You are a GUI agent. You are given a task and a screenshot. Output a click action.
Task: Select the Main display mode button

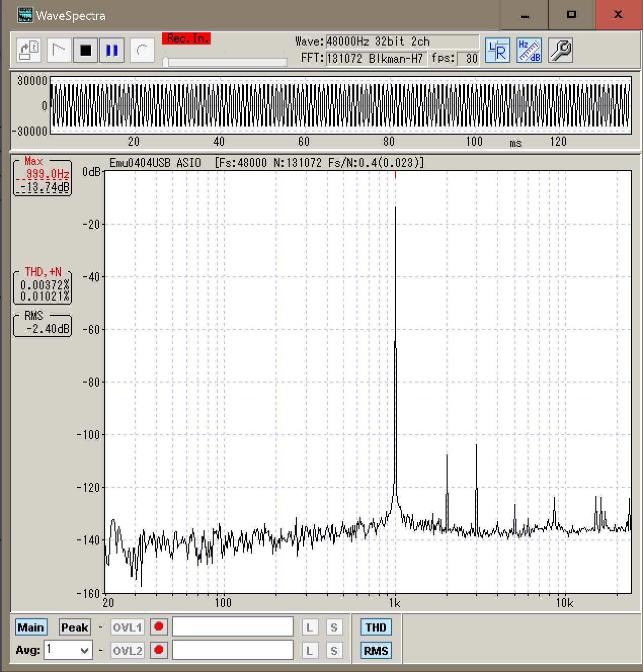coord(31,627)
